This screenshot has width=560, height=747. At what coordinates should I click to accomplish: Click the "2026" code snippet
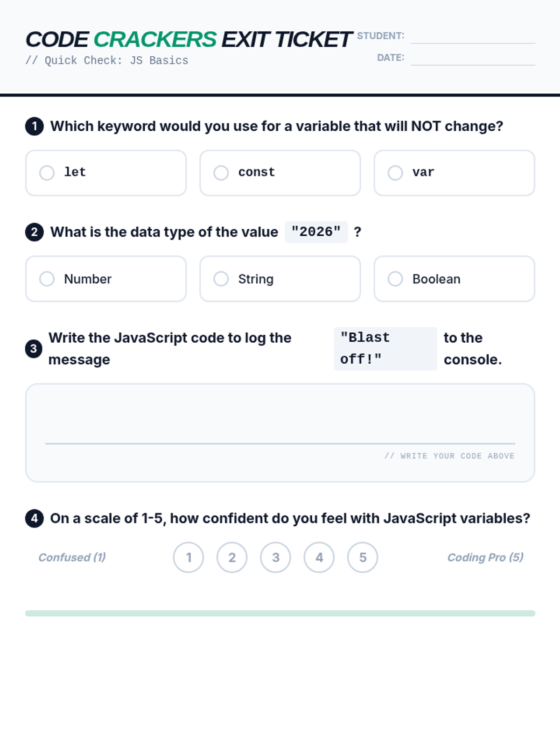[x=316, y=232]
